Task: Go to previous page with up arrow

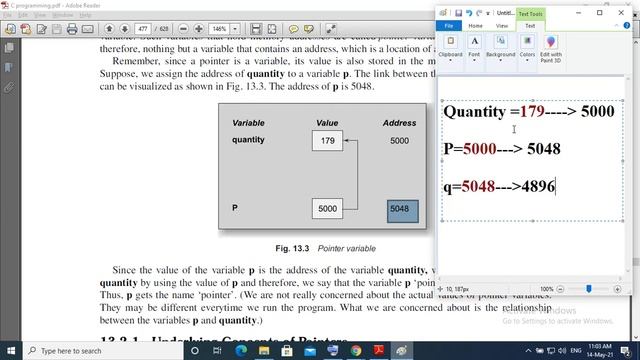Action: click(x=109, y=29)
